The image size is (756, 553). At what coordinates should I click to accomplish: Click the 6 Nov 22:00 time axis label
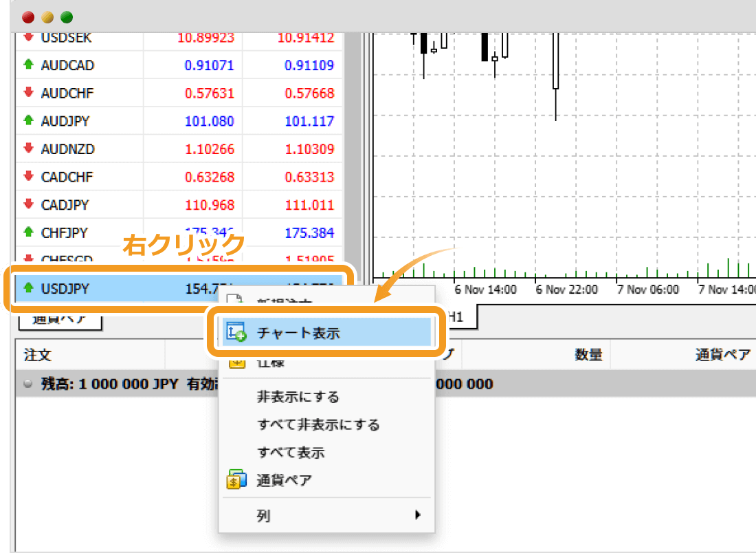[566, 290]
